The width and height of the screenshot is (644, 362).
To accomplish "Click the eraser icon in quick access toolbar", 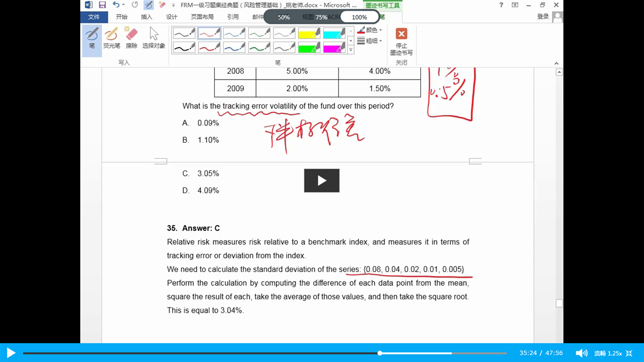I will pos(162,5).
